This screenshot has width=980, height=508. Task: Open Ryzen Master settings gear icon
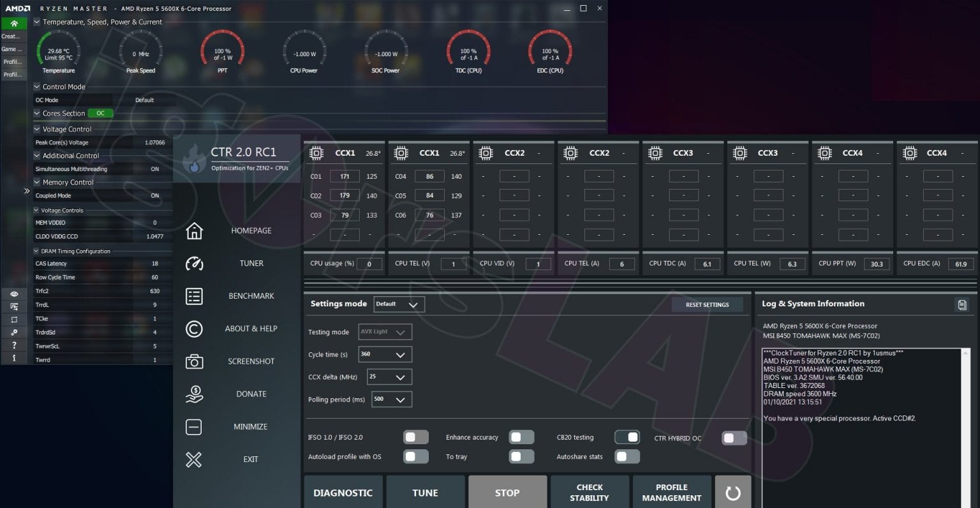tap(14, 331)
